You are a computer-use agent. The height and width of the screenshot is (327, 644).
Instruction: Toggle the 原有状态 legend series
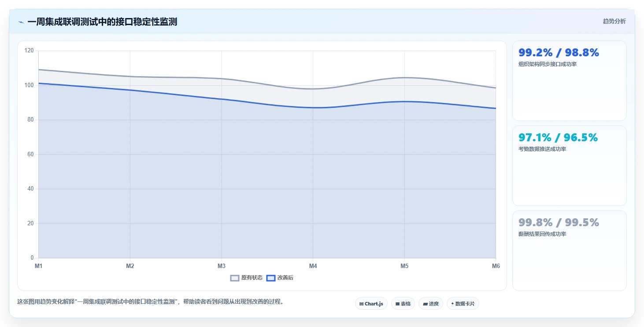[x=246, y=278]
